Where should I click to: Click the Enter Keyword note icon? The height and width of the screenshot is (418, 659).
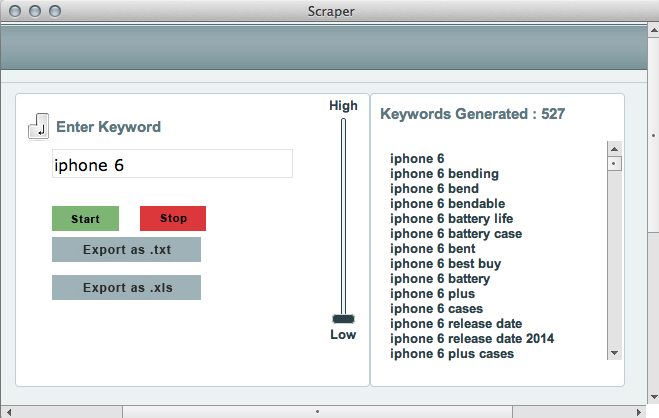(38, 126)
